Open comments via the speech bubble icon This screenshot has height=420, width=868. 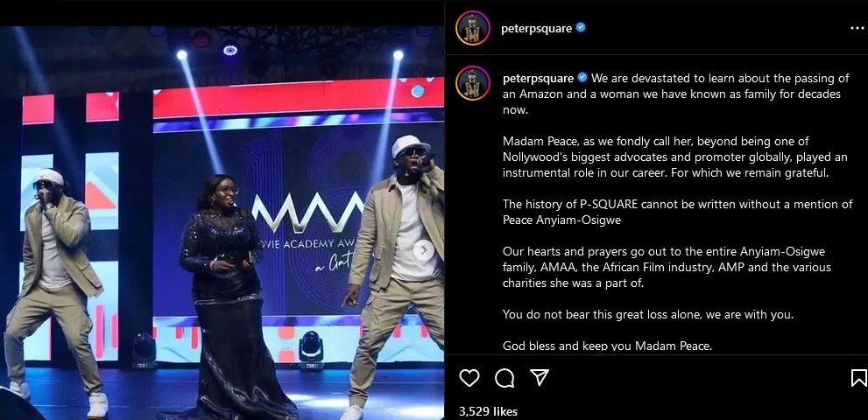tap(505, 378)
